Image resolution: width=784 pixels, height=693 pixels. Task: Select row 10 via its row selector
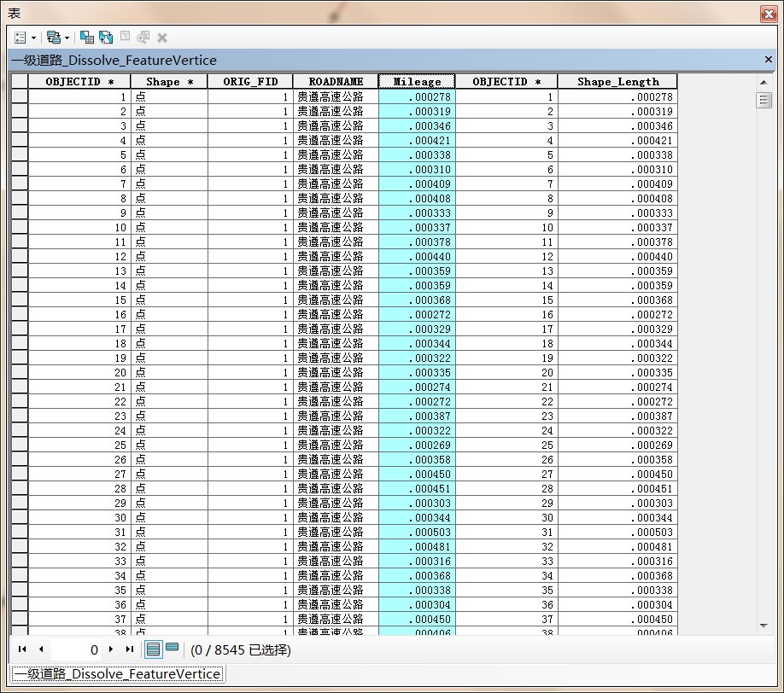(20, 227)
